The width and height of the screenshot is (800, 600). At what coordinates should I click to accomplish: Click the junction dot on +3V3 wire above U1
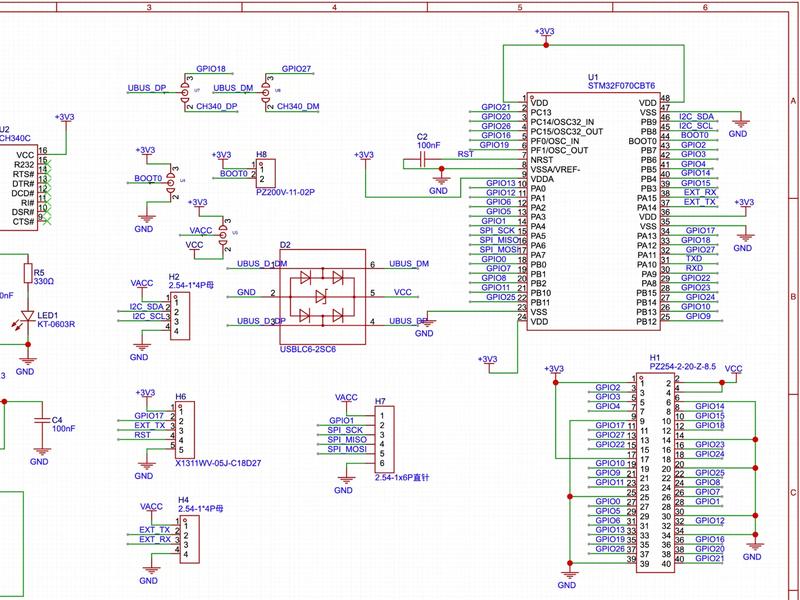click(546, 45)
